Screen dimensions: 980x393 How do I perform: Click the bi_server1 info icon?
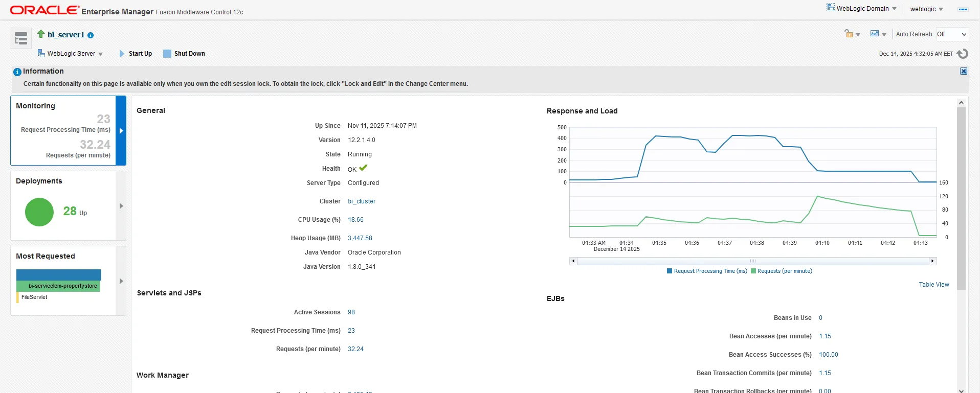[x=91, y=35]
